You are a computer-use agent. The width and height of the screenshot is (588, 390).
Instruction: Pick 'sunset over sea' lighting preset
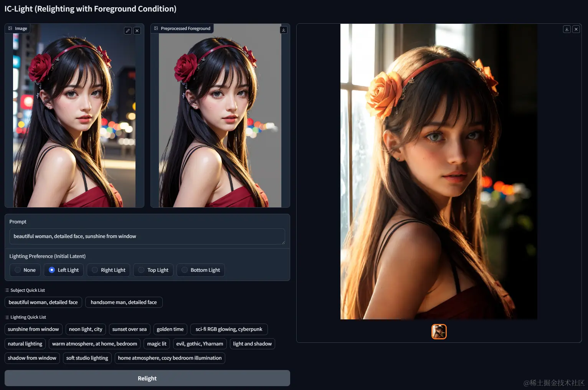[129, 329]
